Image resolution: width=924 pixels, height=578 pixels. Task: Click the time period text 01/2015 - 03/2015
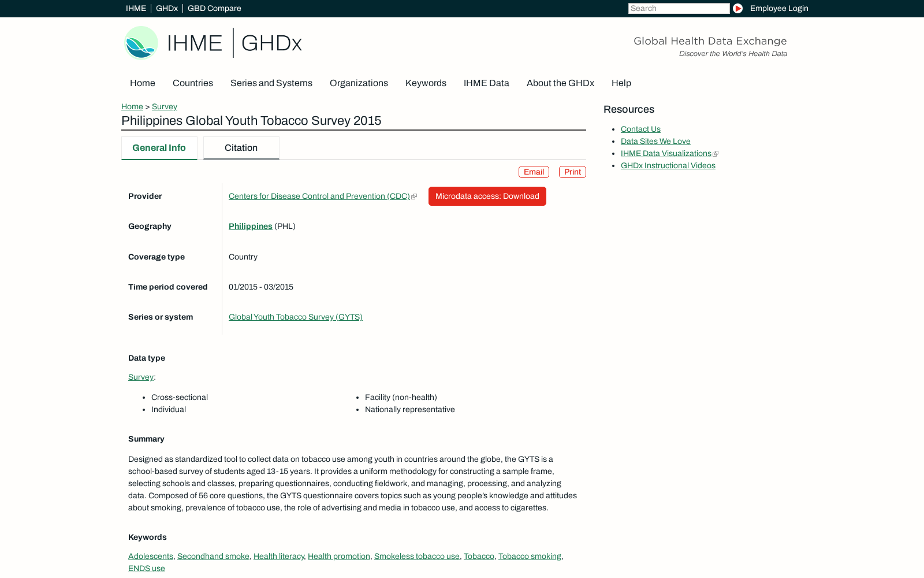(x=261, y=287)
